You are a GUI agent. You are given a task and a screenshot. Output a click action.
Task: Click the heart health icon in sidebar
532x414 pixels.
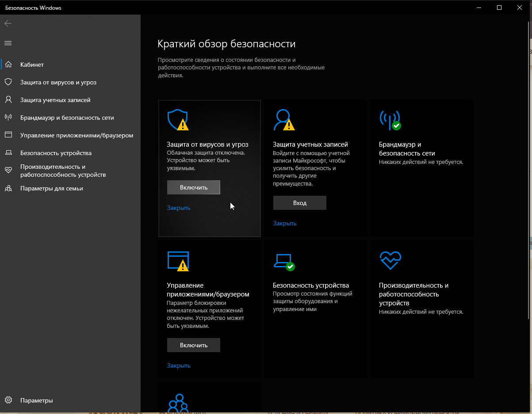pyautogui.click(x=8, y=171)
